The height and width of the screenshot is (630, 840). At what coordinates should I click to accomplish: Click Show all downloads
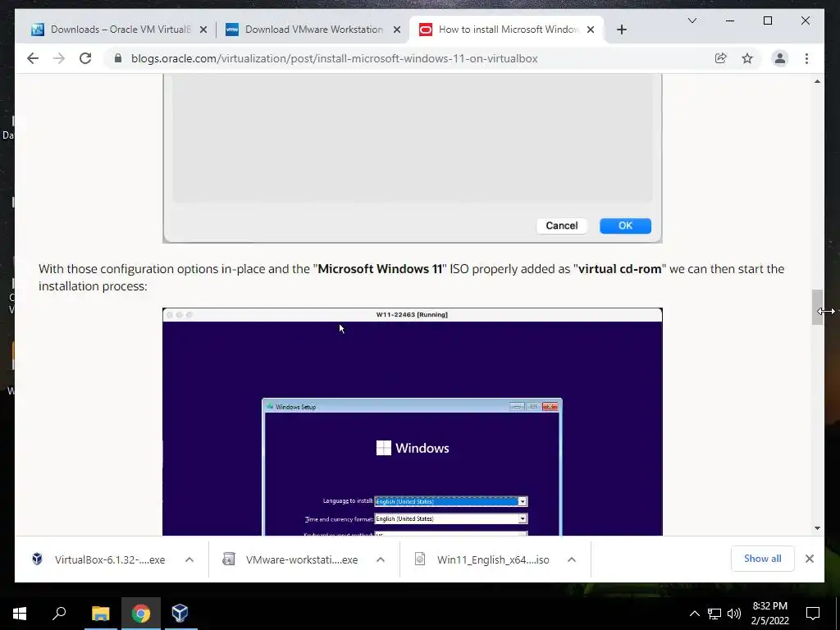coord(762,559)
